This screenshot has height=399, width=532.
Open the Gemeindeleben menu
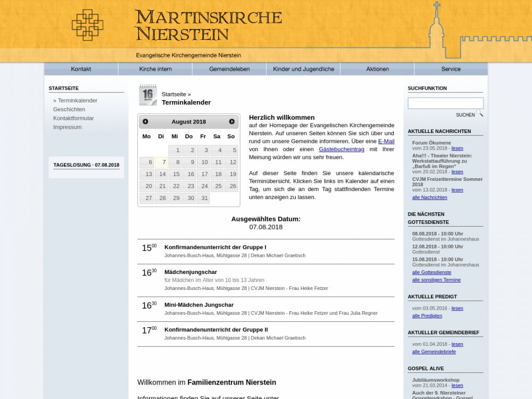[x=229, y=69]
